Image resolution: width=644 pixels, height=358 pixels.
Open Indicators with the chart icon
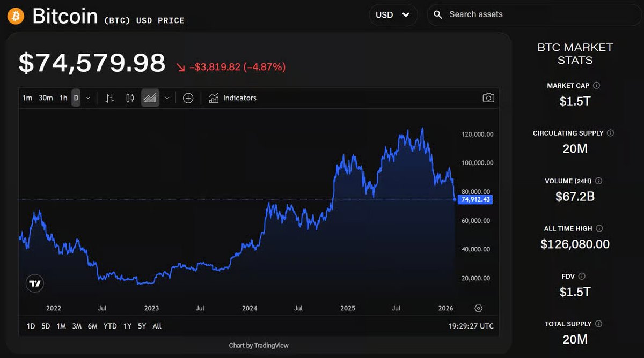coord(213,98)
